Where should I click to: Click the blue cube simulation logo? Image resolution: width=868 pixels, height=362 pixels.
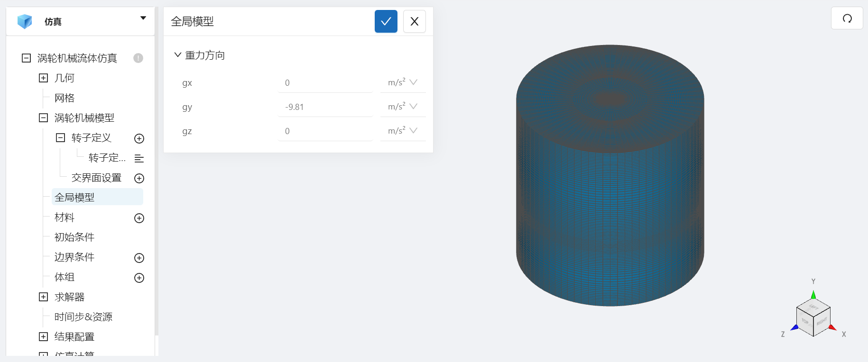(x=25, y=21)
